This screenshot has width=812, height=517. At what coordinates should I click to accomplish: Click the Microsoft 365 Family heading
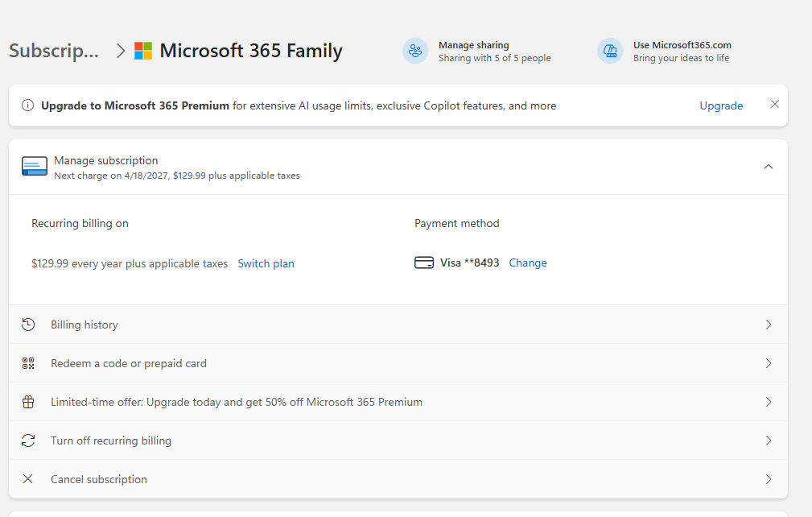[250, 51]
